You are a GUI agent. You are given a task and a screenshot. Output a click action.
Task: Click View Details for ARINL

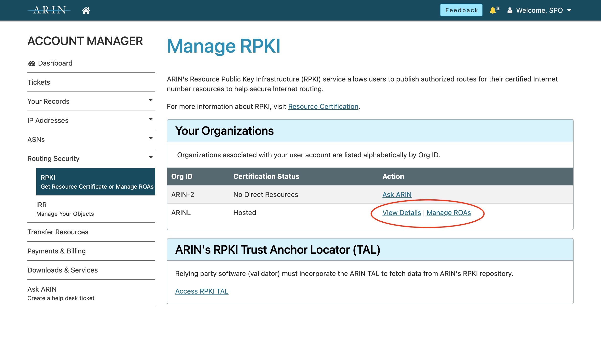pyautogui.click(x=402, y=213)
